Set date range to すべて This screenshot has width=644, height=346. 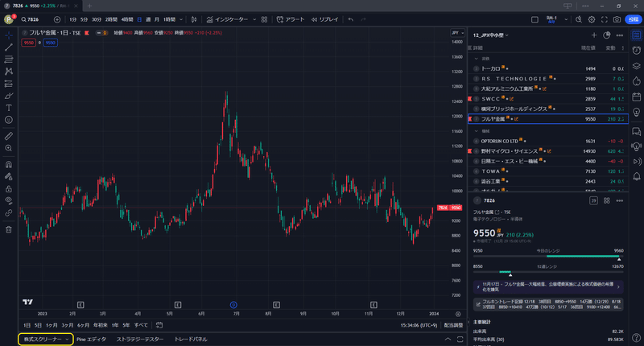coord(141,325)
